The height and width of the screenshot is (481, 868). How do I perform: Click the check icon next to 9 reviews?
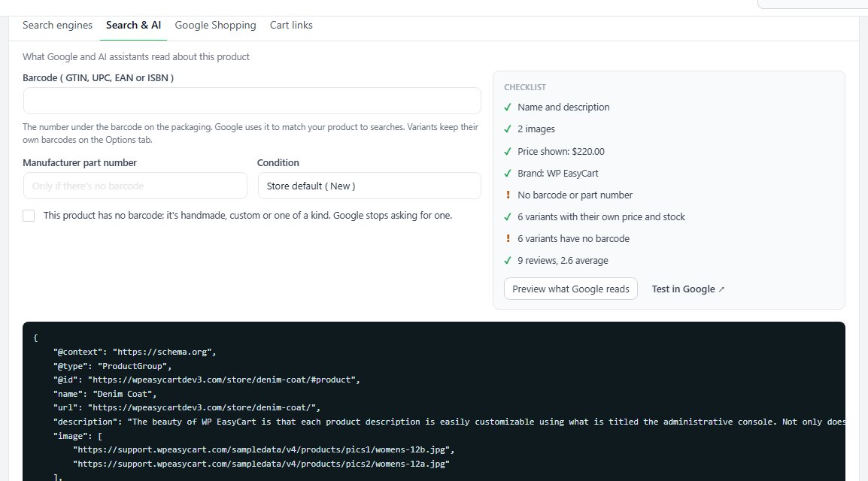tap(508, 261)
